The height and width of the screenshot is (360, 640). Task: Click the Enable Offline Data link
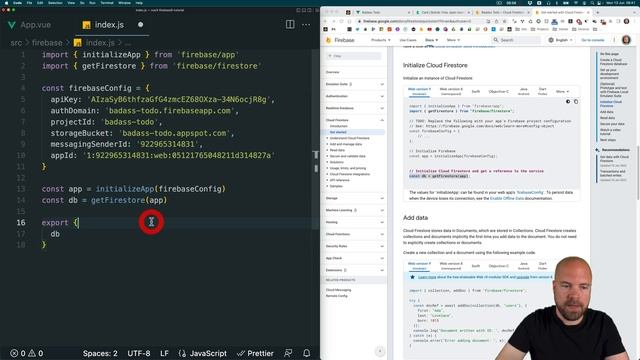(x=507, y=198)
